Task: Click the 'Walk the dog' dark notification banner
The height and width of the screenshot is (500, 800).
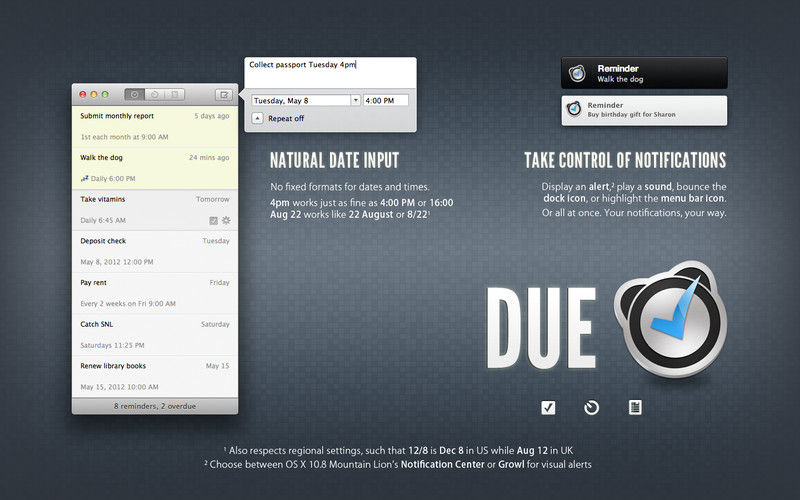Action: coord(644,73)
